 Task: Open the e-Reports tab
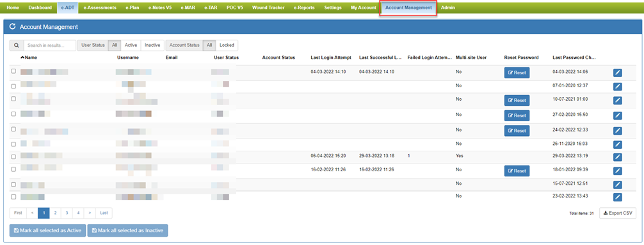point(304,8)
